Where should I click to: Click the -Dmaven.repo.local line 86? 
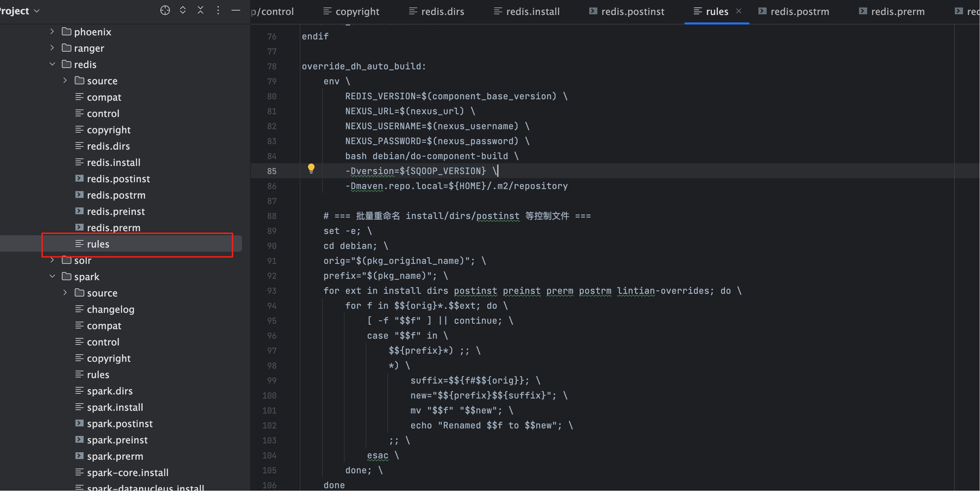click(x=456, y=186)
